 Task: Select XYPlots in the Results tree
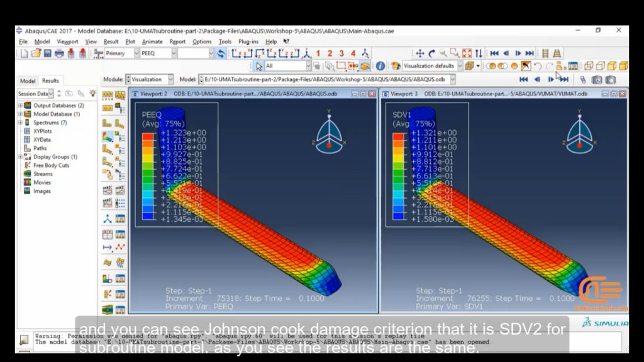pos(42,131)
